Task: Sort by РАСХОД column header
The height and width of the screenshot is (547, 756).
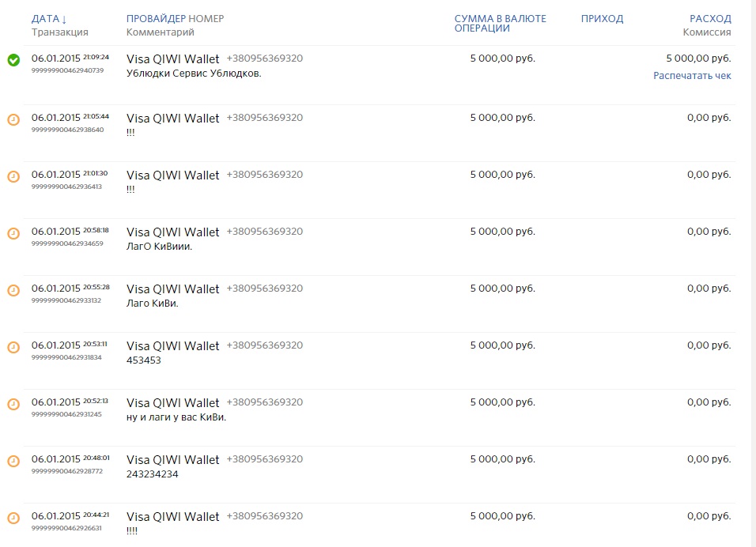Action: (x=710, y=19)
